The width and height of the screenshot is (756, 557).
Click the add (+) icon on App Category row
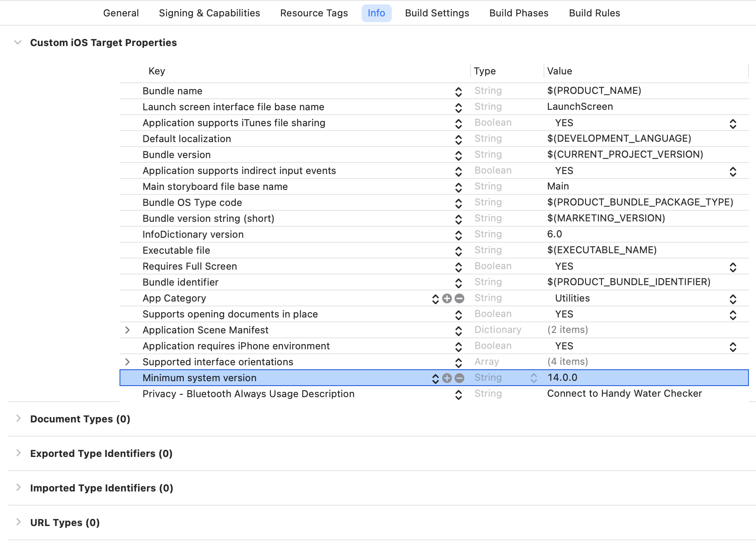point(447,298)
